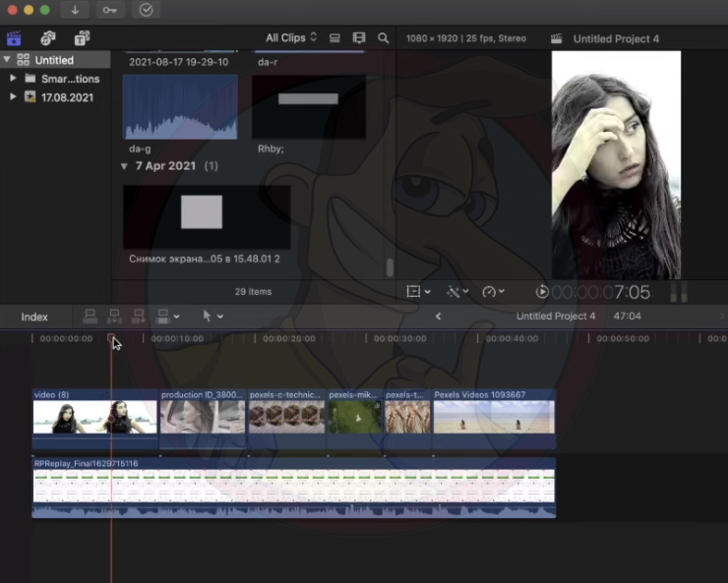Click Untitled Project 4 title above viewer

click(616, 39)
